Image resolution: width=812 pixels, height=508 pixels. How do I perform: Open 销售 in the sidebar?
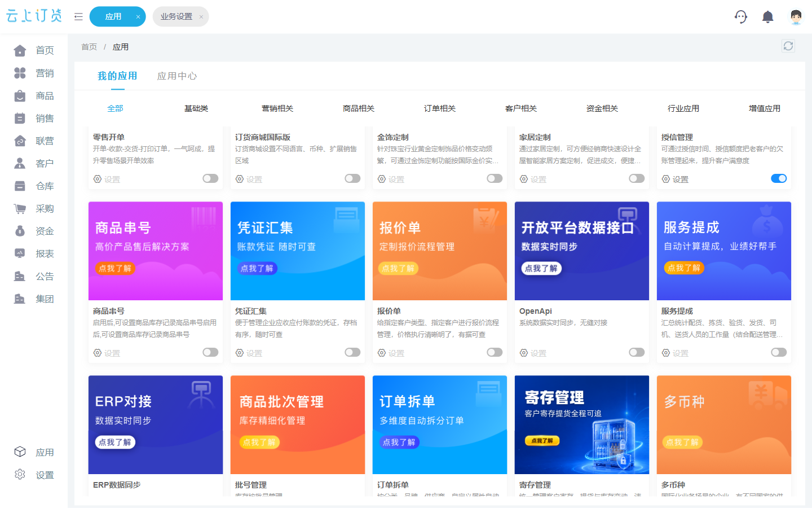pos(34,119)
